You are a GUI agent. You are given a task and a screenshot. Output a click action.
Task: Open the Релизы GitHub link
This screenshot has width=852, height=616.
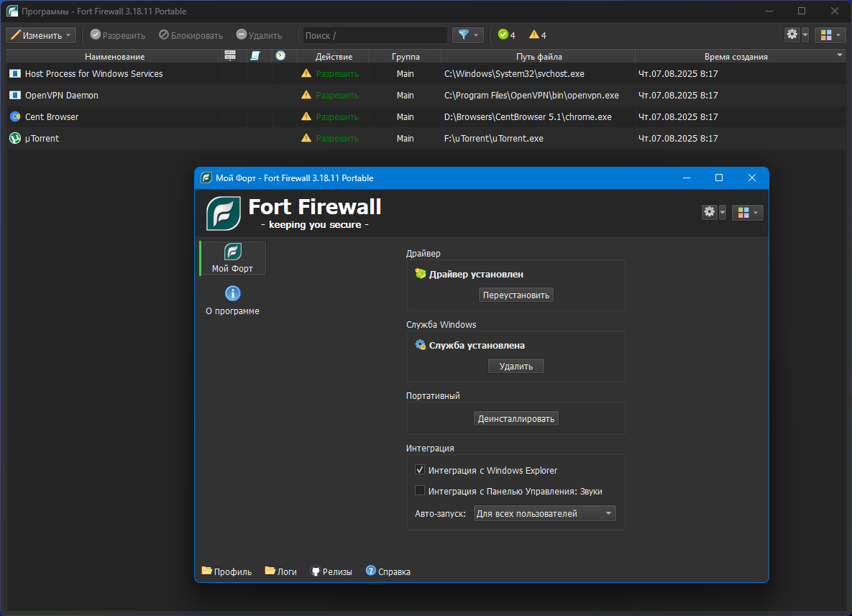pos(331,571)
